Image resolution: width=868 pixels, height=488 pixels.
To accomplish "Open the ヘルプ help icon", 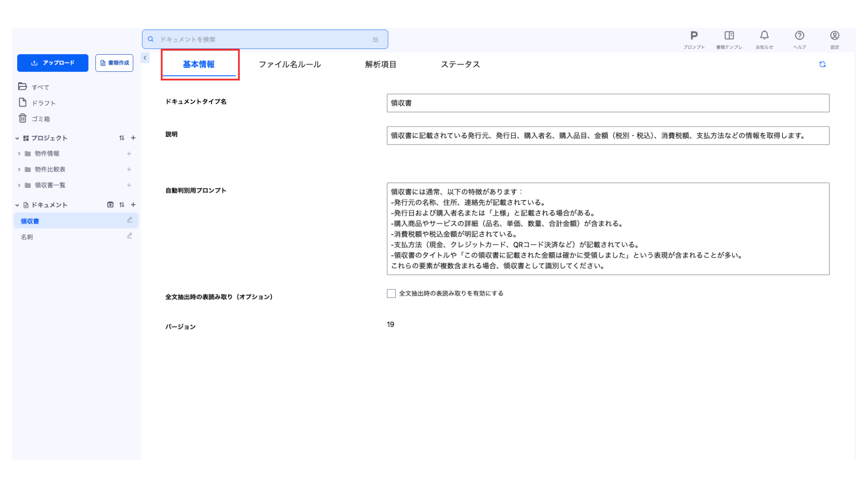I will [x=799, y=39].
